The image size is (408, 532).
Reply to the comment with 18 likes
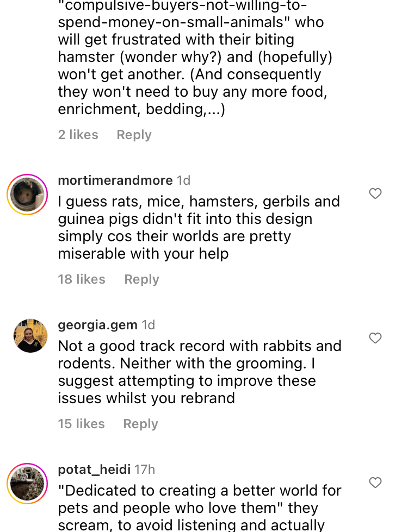141,279
